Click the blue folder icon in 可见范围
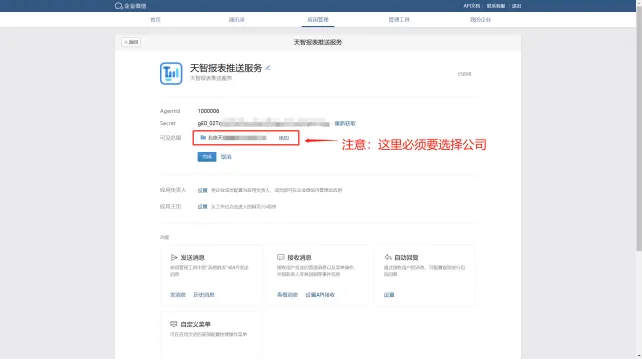642x360 pixels. click(x=203, y=138)
